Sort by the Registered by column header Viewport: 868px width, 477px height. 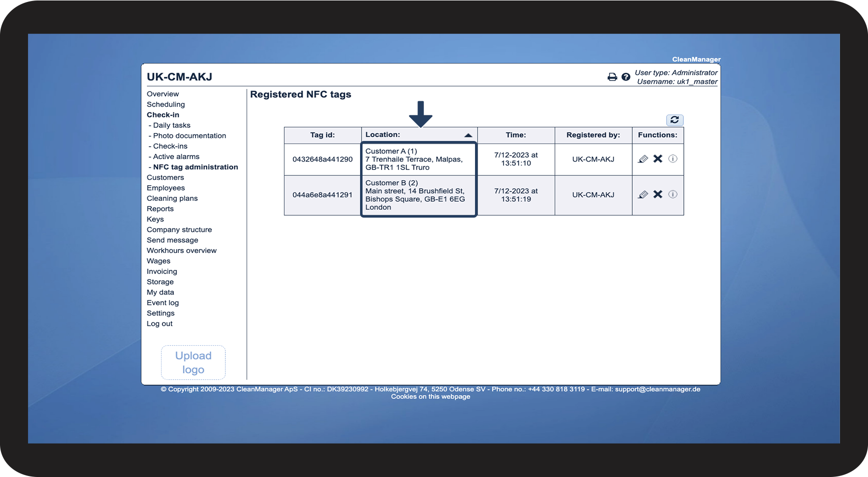[x=593, y=135]
